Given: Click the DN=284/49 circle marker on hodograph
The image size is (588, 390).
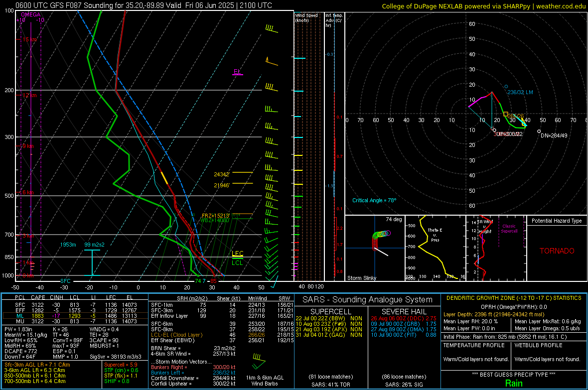Looking at the screenshot, I should coord(539,131).
